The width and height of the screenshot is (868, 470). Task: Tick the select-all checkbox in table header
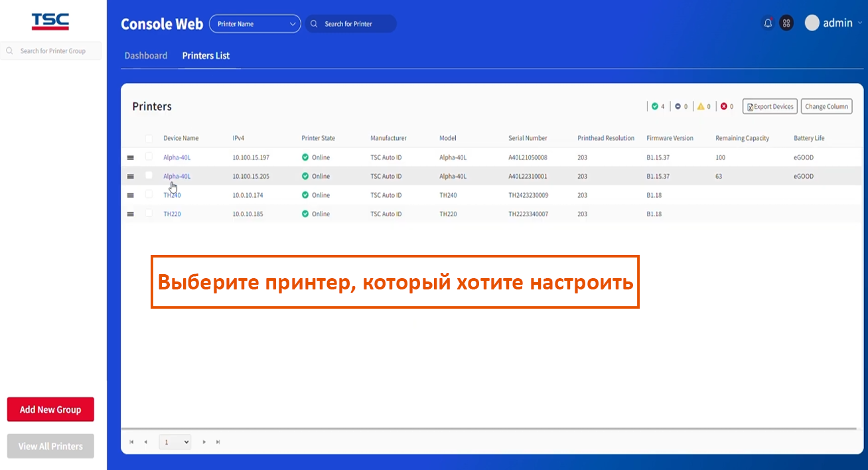pyautogui.click(x=149, y=138)
